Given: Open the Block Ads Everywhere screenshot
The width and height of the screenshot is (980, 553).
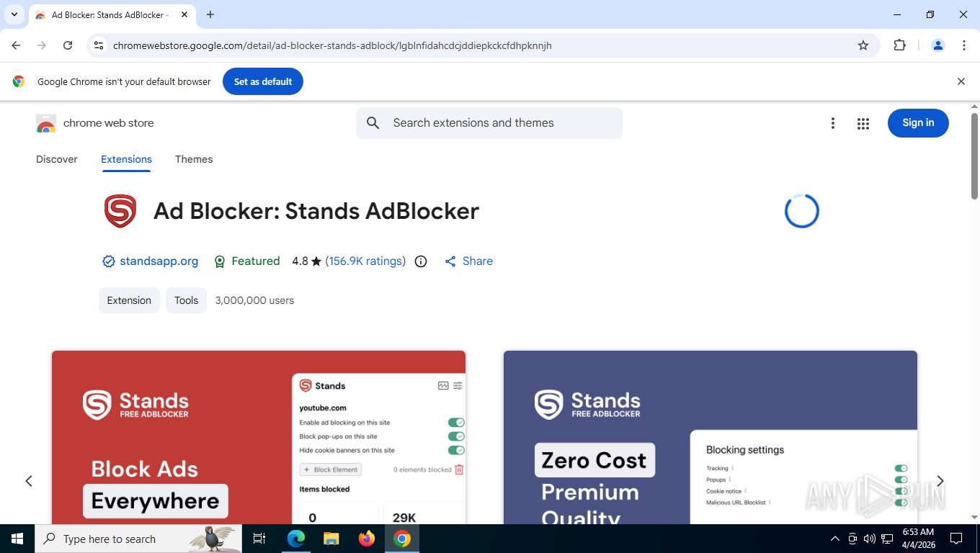Looking at the screenshot, I should 259,437.
